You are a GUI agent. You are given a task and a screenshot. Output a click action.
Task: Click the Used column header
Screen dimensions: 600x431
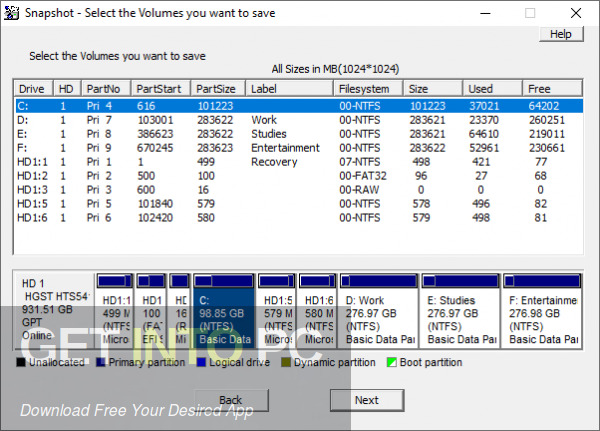[x=492, y=89]
